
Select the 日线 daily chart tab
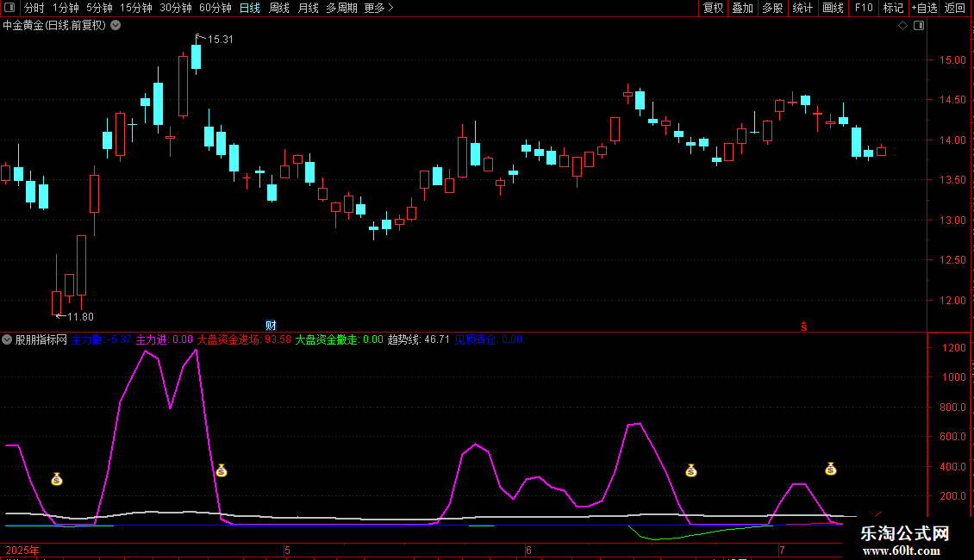(x=250, y=8)
